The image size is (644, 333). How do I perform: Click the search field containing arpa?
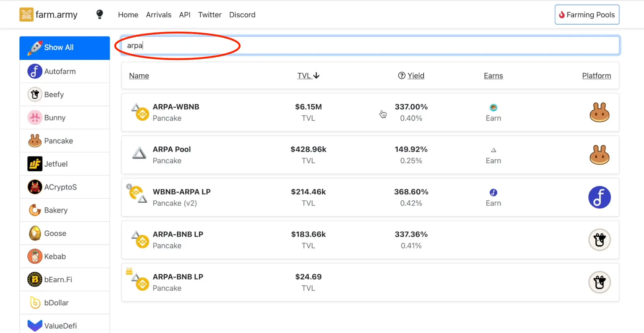[370, 45]
